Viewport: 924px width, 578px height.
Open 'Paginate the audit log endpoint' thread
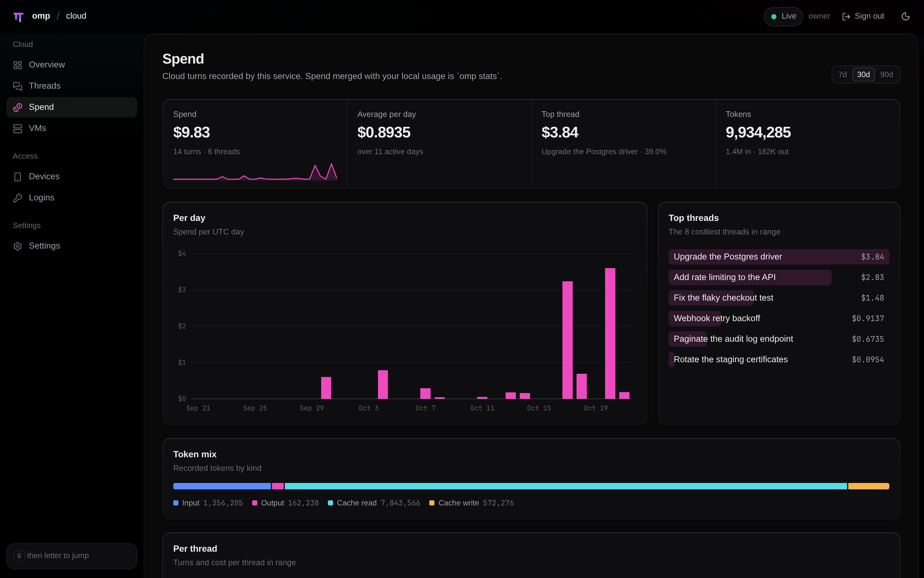(x=779, y=339)
